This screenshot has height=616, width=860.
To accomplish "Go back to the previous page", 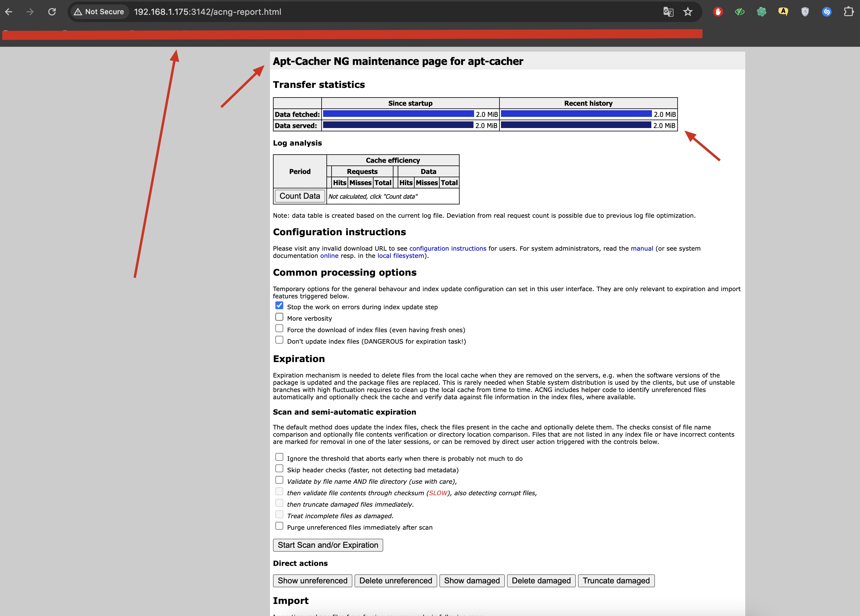I will (x=9, y=12).
